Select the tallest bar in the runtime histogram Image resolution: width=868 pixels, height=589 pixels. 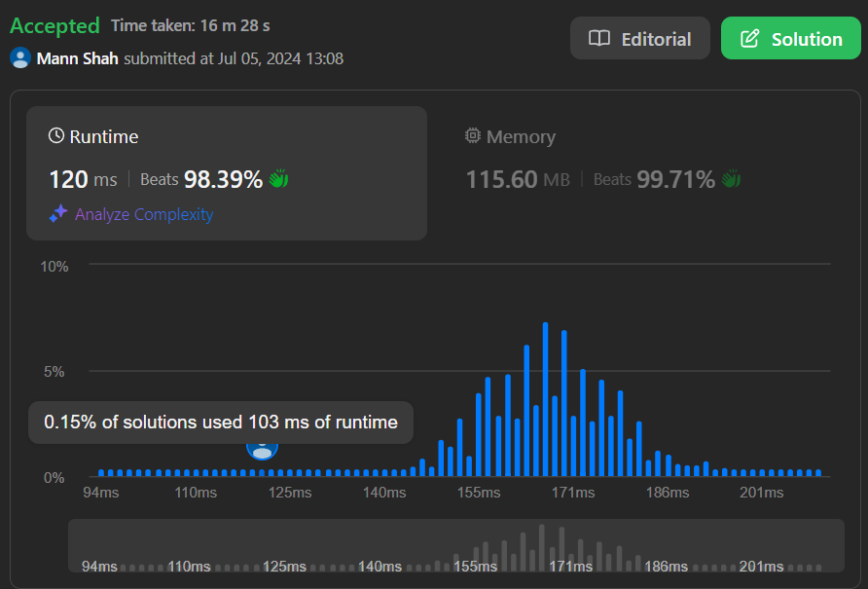(545, 399)
